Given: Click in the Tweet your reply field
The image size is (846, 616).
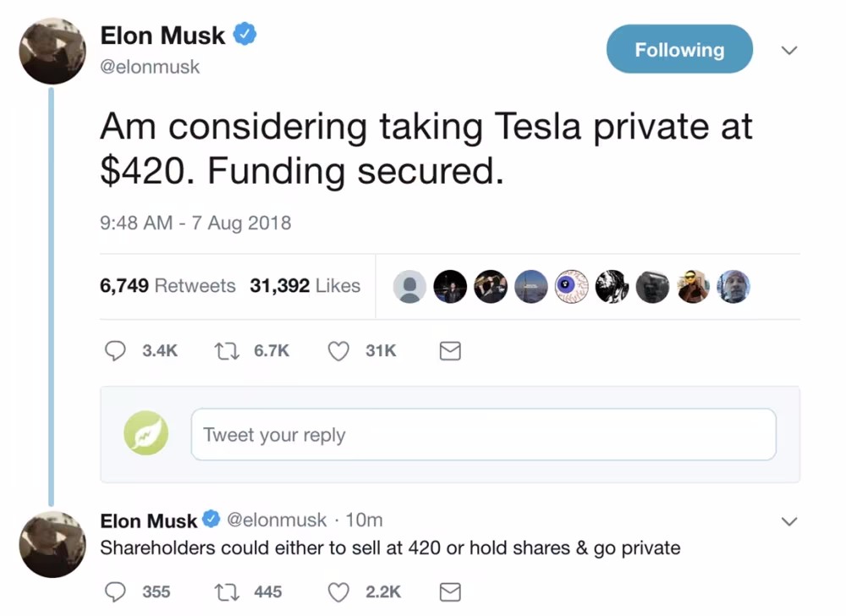Looking at the screenshot, I should tap(483, 434).
